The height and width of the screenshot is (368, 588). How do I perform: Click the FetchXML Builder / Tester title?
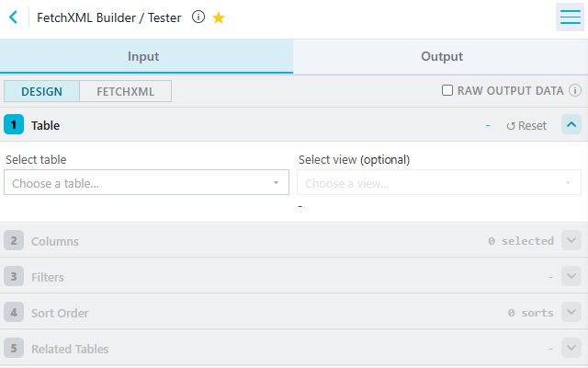[x=109, y=17]
